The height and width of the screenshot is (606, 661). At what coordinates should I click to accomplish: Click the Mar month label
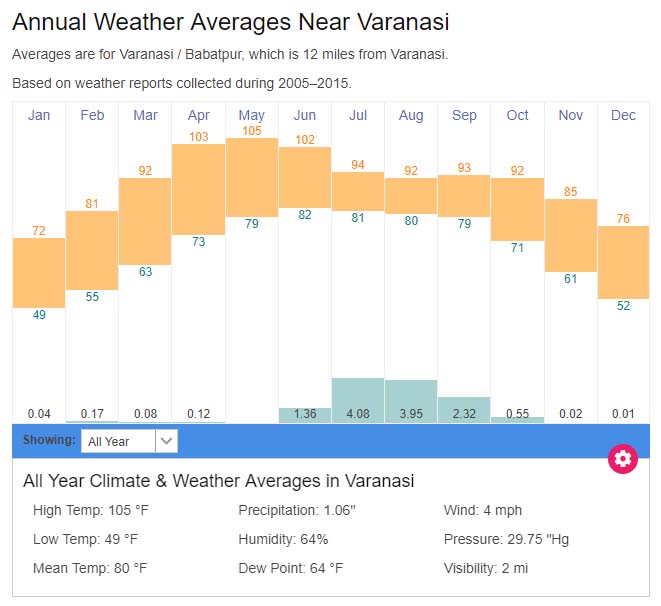[145, 116]
